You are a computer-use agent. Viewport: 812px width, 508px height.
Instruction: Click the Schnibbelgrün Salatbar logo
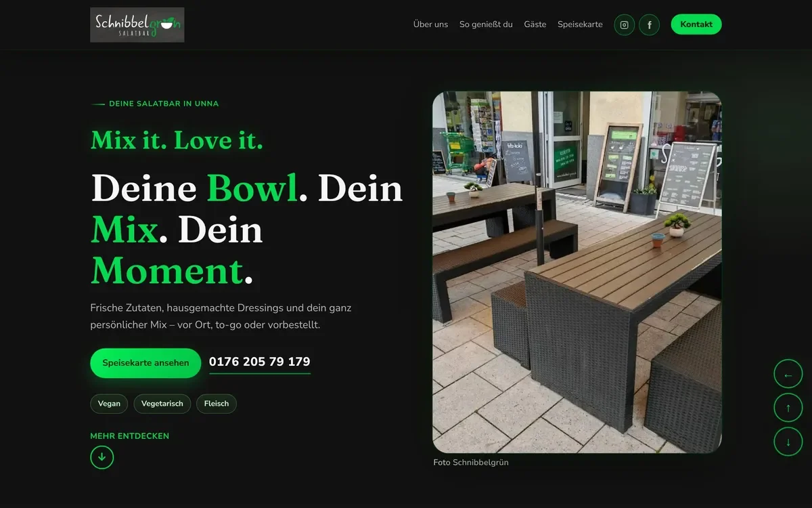(137, 25)
